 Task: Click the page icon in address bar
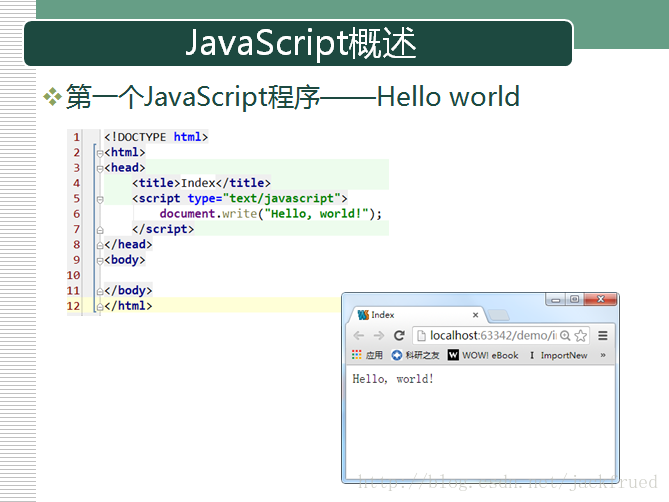point(421,336)
